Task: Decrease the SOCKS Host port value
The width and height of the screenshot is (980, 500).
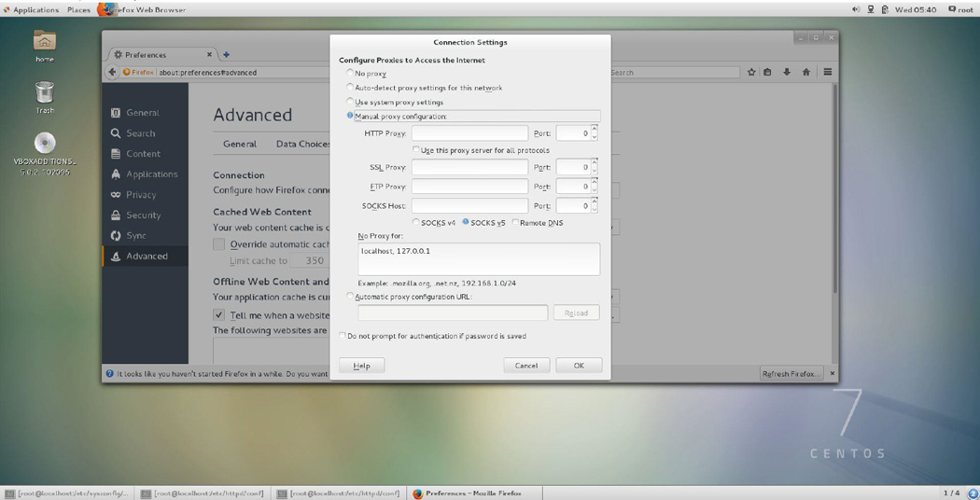Action: tap(595, 210)
